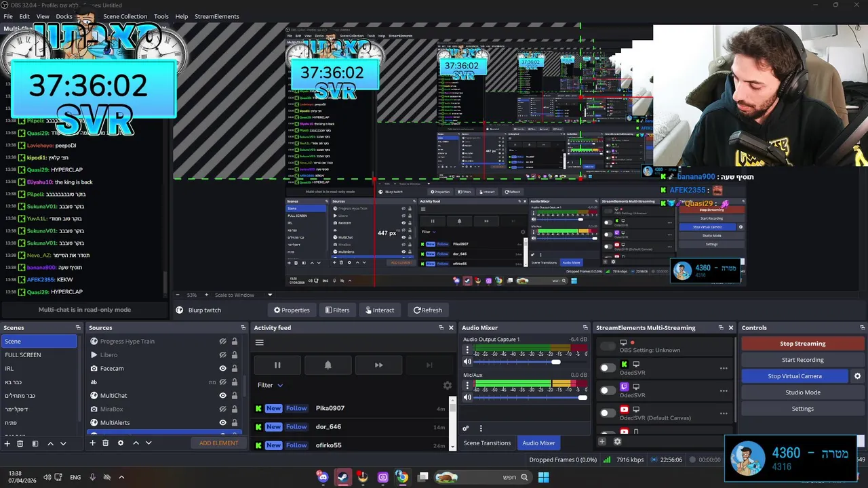Hide the MultiChat source
The image size is (868, 488).
pos(222,396)
